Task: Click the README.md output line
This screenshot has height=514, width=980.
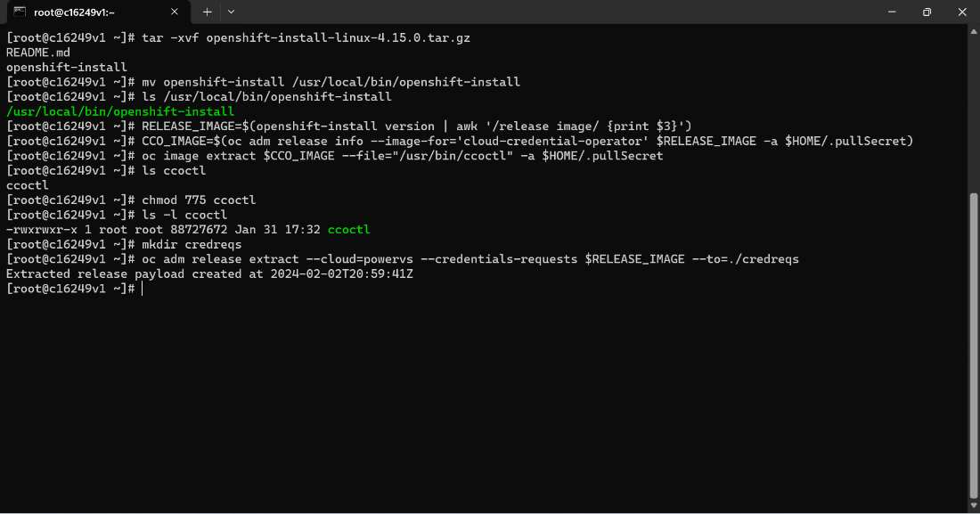Action: [36, 52]
